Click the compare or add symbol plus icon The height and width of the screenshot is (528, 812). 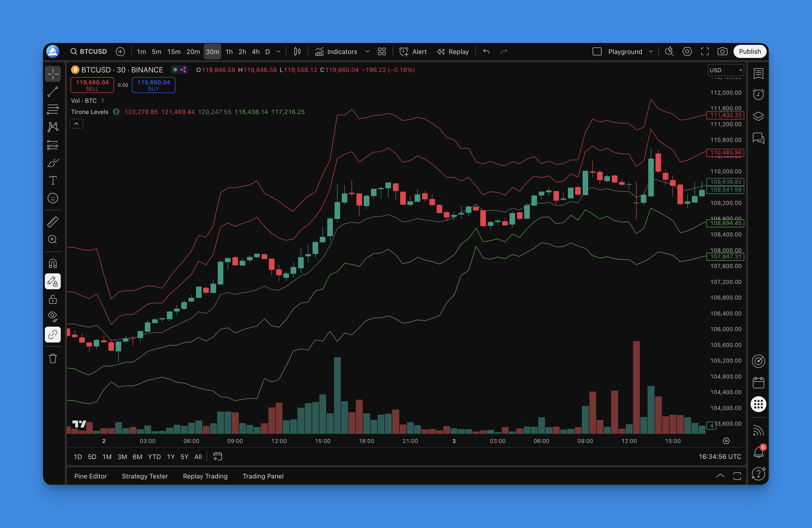pyautogui.click(x=120, y=52)
